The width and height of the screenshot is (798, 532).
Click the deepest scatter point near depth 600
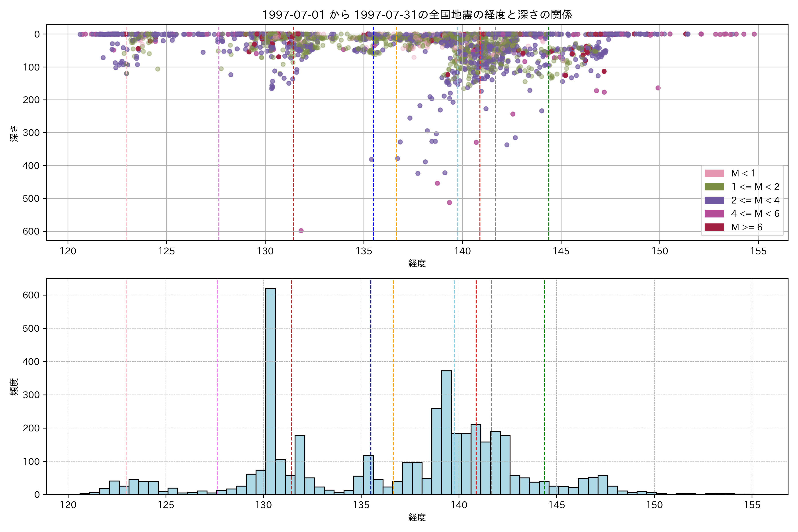point(301,231)
